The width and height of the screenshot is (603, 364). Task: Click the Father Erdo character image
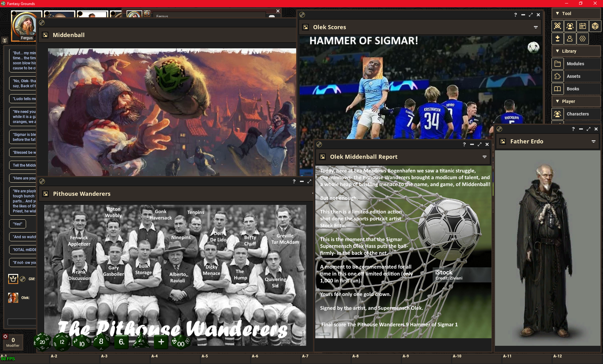click(547, 248)
